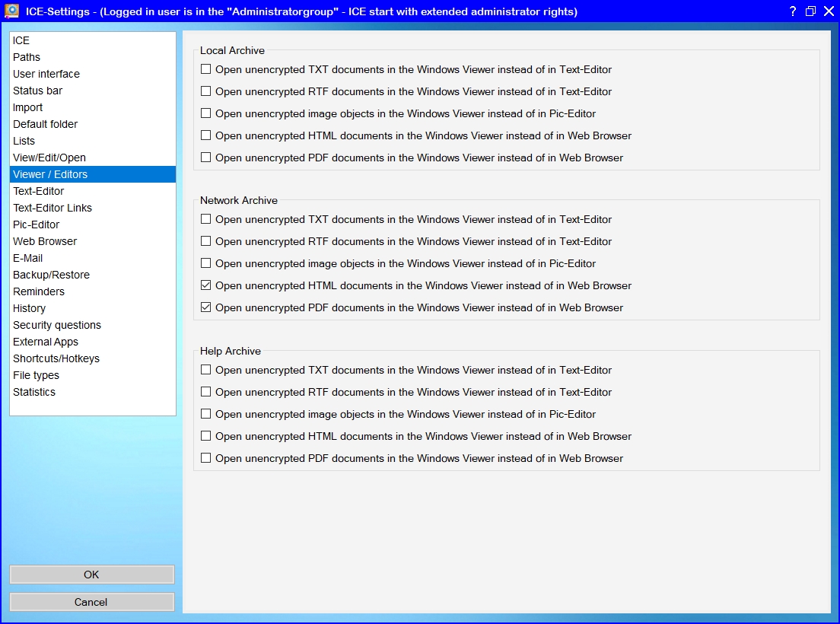The image size is (840, 624).
Task: Switch to Web Browser settings
Action: coord(45,241)
